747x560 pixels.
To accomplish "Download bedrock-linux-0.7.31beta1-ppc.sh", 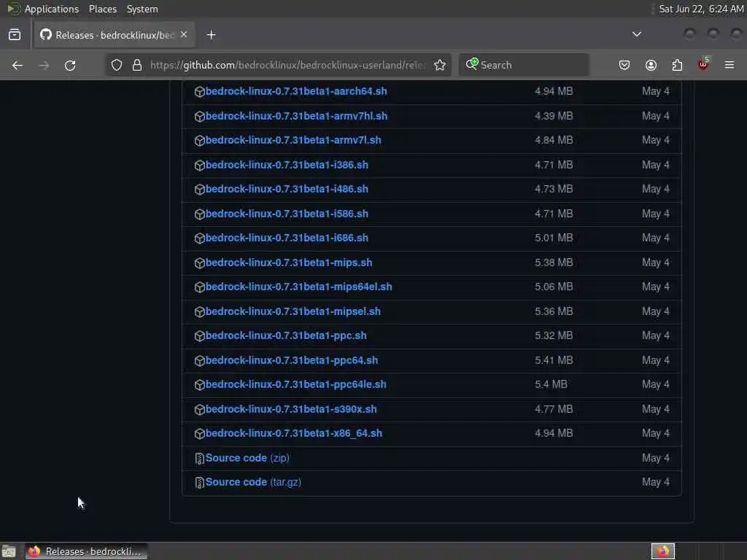I will click(x=286, y=335).
